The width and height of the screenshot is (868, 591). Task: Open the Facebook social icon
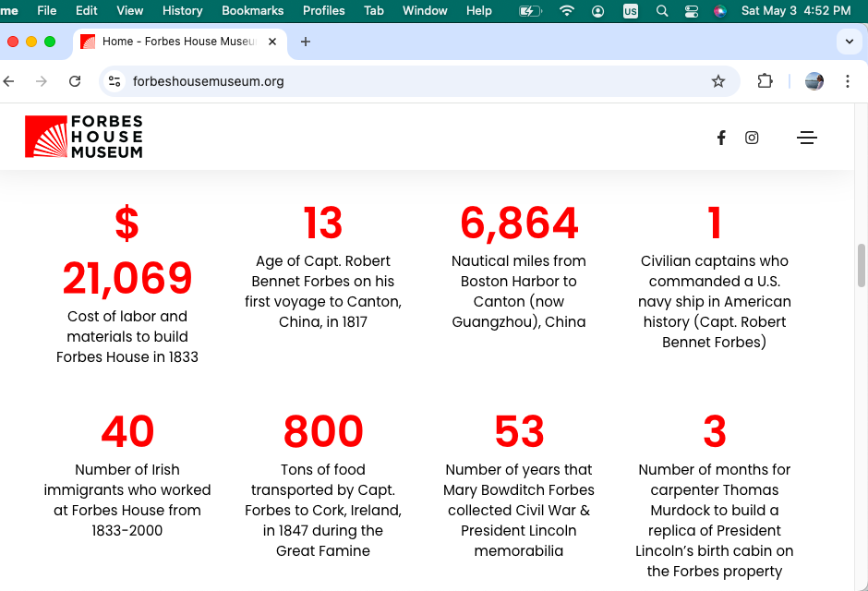point(721,138)
